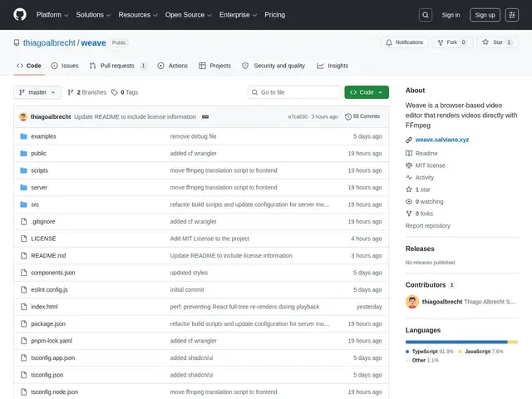
Task: Expand the Platform menu in header
Action: (x=52, y=15)
